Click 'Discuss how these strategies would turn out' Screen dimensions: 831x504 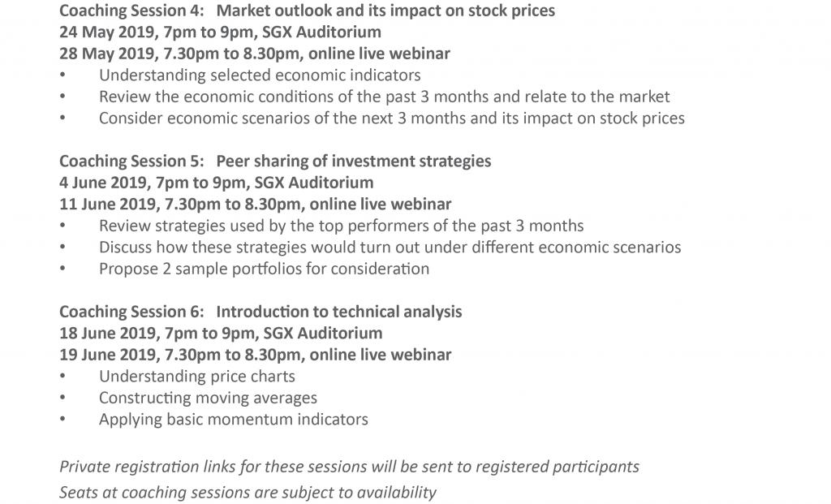390,248
